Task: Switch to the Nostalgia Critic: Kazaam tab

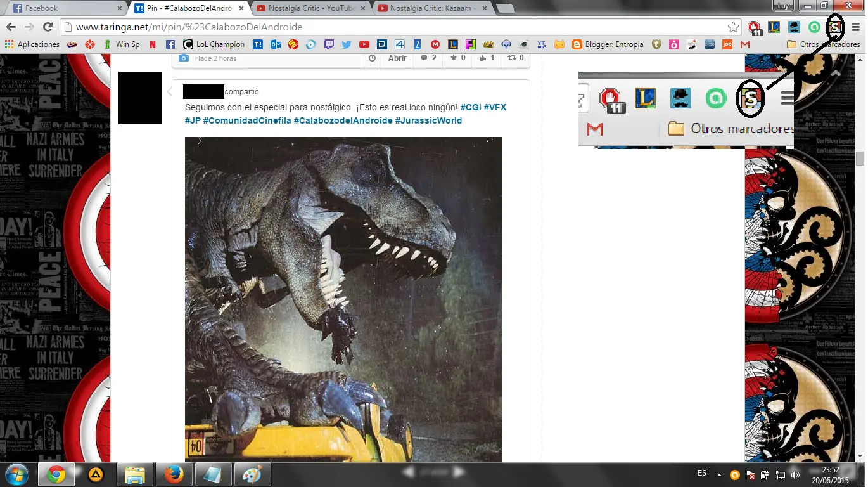Action: [x=433, y=8]
